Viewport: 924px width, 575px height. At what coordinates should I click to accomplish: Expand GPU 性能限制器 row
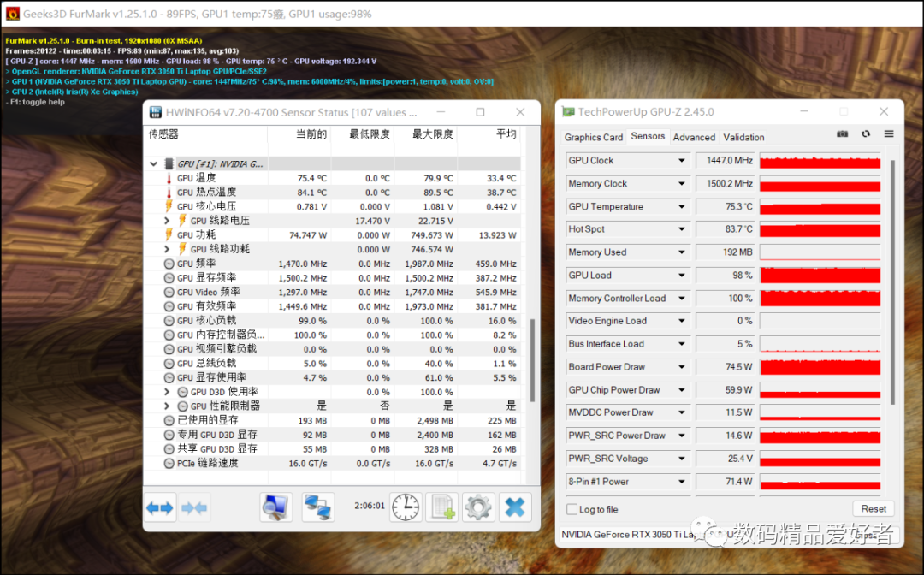point(167,406)
